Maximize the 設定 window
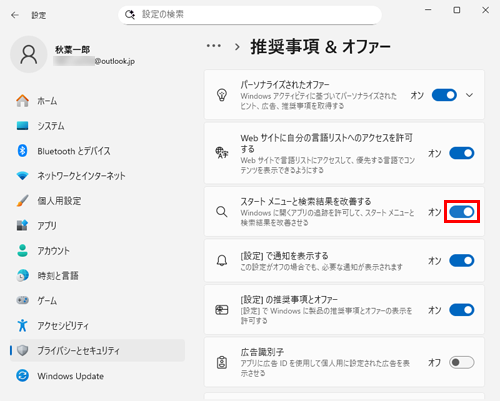The height and width of the screenshot is (401, 500). [457, 10]
